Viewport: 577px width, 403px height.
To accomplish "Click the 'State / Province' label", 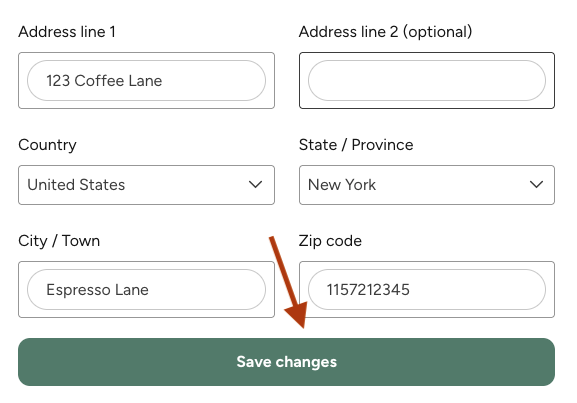I will point(356,145).
